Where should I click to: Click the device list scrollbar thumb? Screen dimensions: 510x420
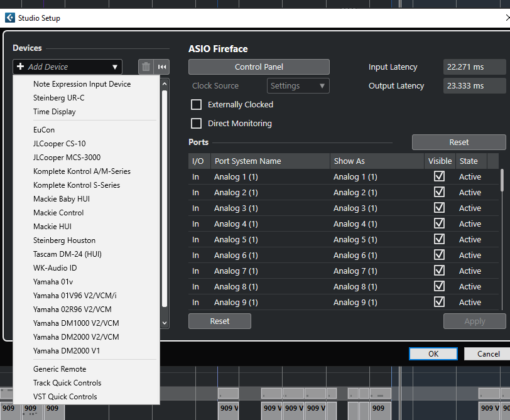[165, 198]
